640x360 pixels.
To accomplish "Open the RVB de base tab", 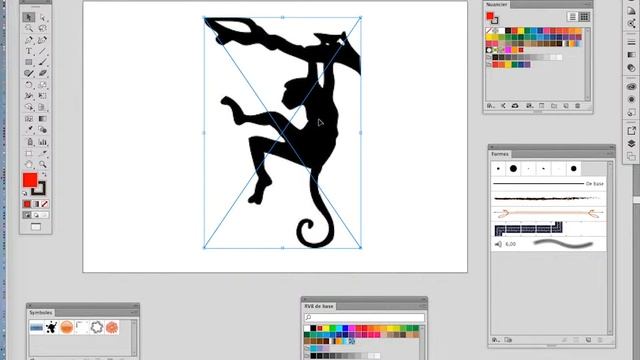I will pyautogui.click(x=319, y=306).
